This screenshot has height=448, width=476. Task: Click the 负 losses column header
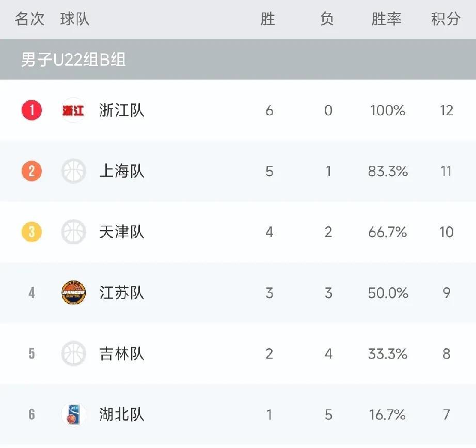tap(327, 19)
